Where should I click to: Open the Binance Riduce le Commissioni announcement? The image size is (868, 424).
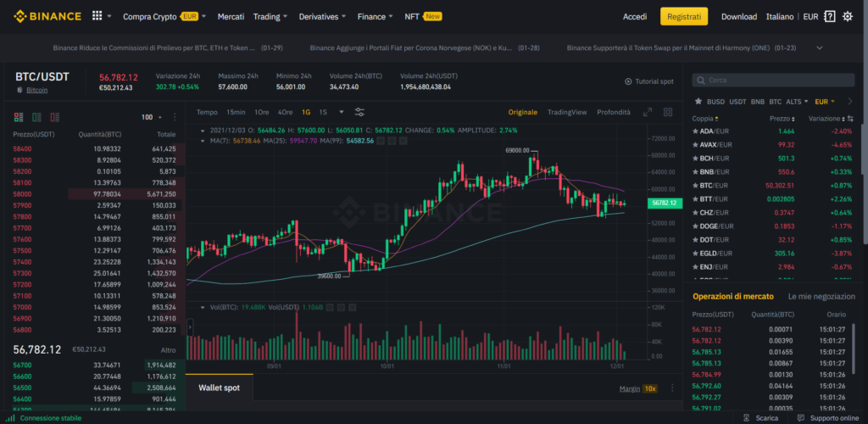tap(168, 47)
